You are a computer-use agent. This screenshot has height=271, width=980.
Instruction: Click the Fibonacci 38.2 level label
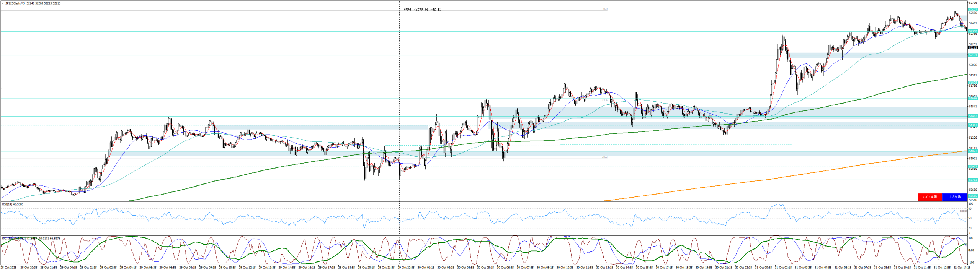(x=604, y=157)
